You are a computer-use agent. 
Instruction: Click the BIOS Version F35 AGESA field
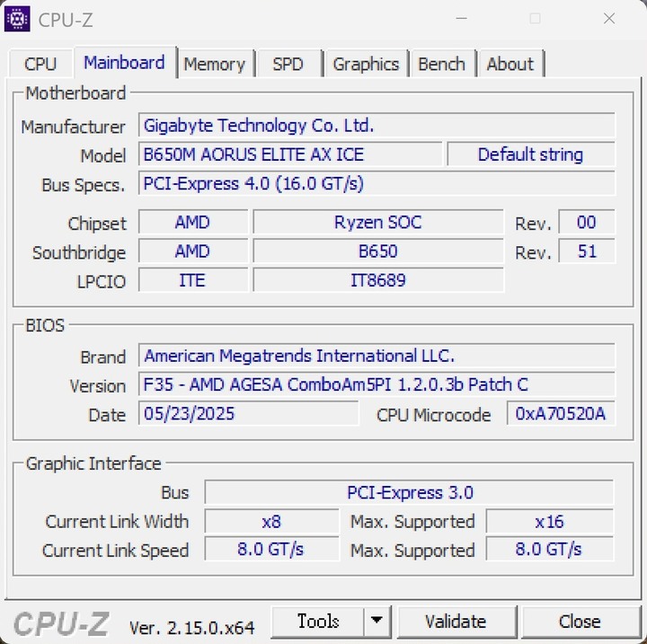click(x=377, y=384)
